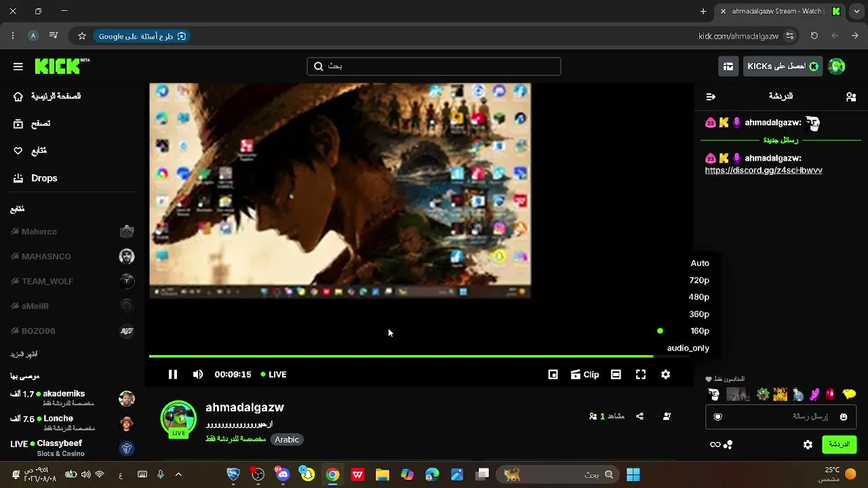This screenshot has width=868, height=488.
Task: Insert the troll face quick emote
Action: click(x=713, y=394)
